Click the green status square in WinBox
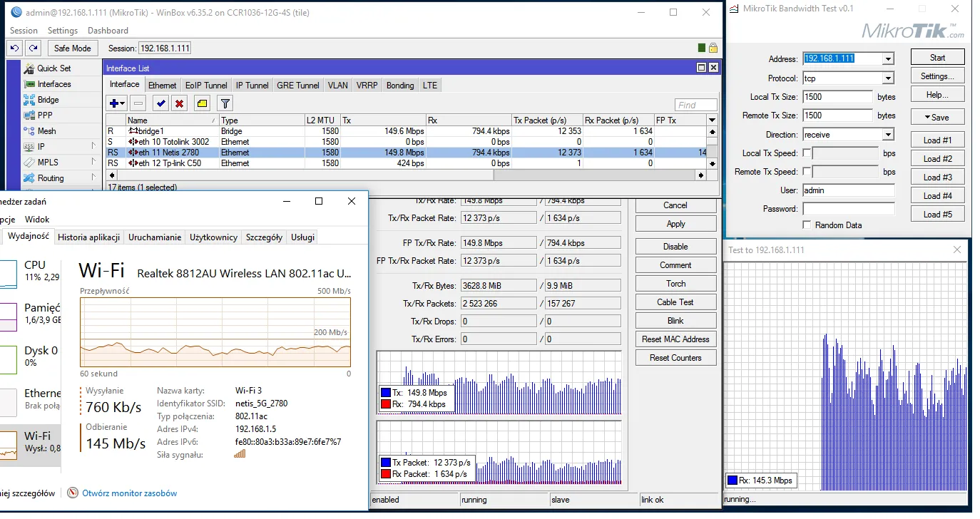This screenshot has width=980, height=519. pos(702,48)
